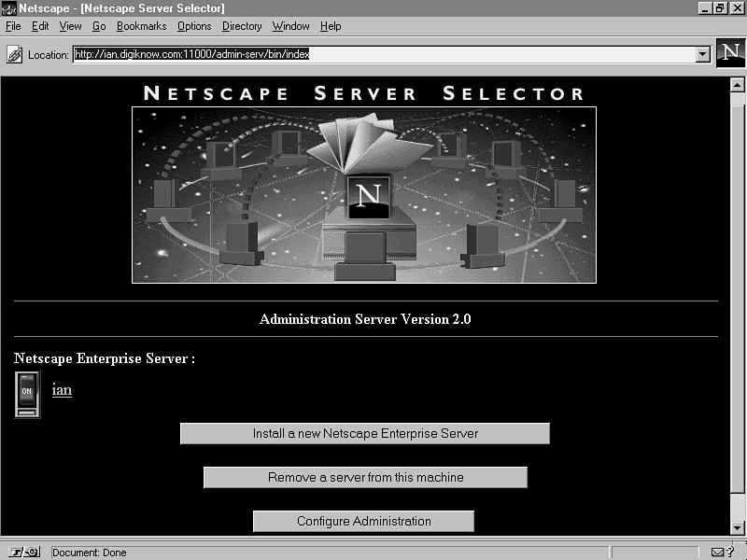Click the Configure Administration button
The height and width of the screenshot is (560, 747).
point(363,521)
